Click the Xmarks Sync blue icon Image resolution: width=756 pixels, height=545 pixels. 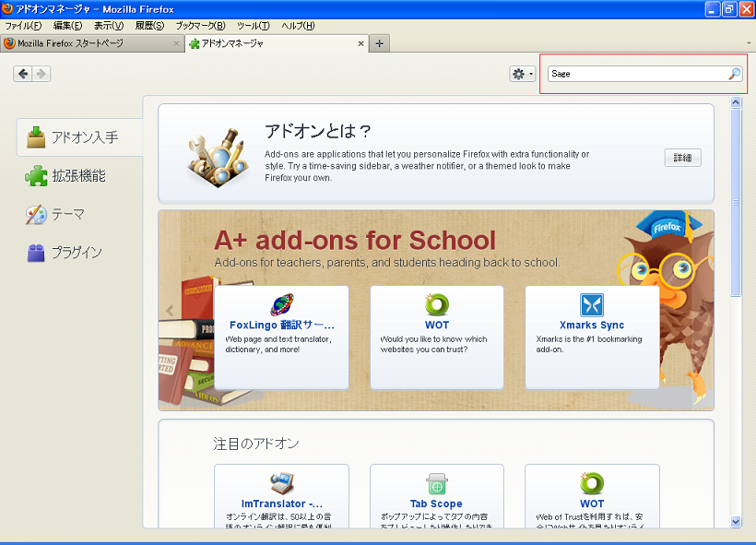point(592,305)
